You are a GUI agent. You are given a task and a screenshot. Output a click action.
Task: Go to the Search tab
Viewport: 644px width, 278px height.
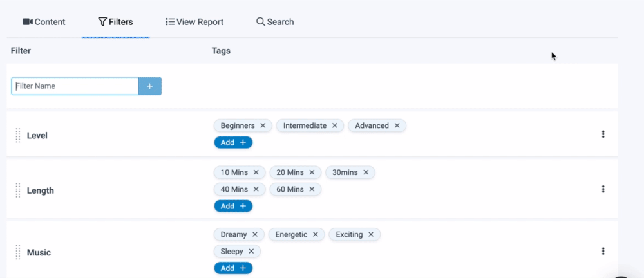(x=275, y=22)
